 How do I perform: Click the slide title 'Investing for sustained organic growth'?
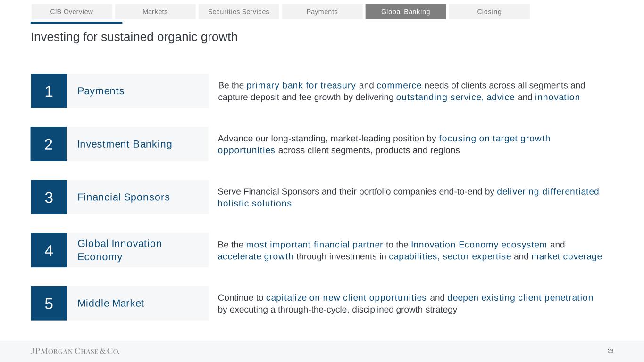pos(134,37)
